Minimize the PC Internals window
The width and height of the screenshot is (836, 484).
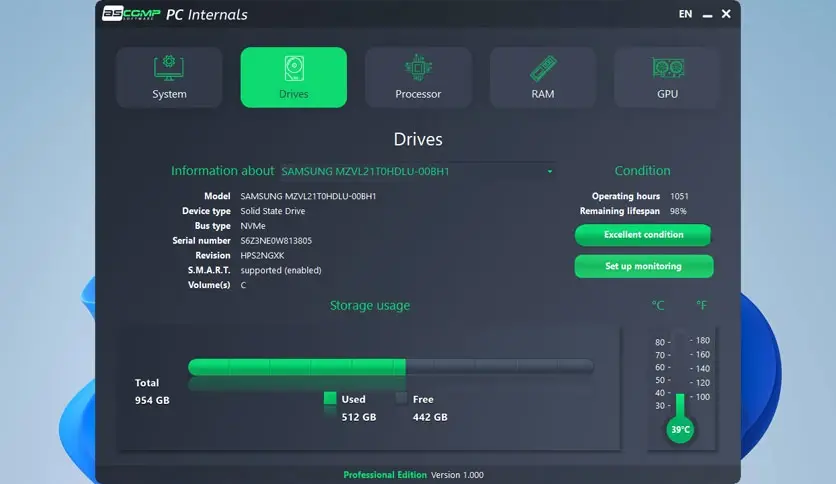708,15
